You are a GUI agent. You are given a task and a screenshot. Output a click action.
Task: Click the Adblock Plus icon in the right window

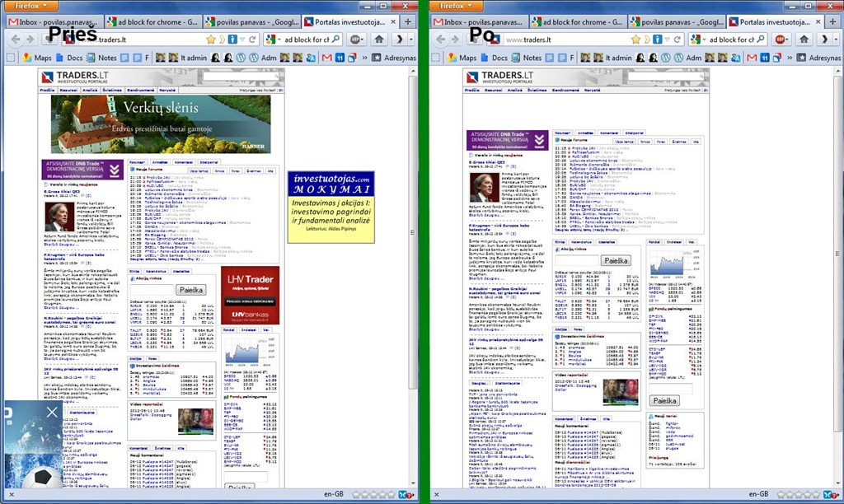(780, 40)
